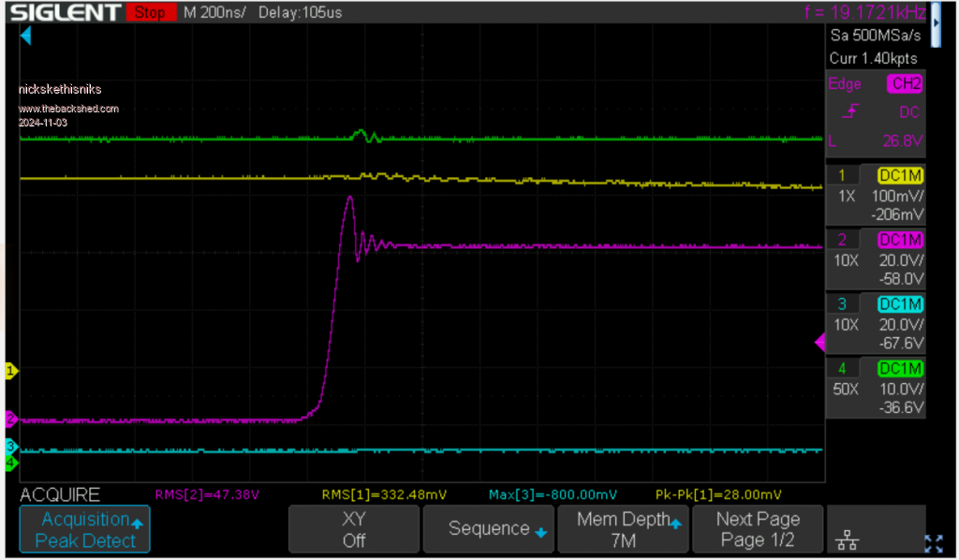Select the CH2 trigger source label
The width and height of the screenshot is (959, 560).
click(904, 84)
